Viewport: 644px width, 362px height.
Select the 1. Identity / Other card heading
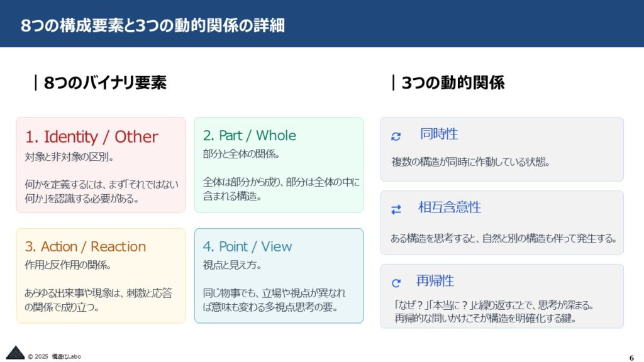pyautogui.click(x=92, y=136)
